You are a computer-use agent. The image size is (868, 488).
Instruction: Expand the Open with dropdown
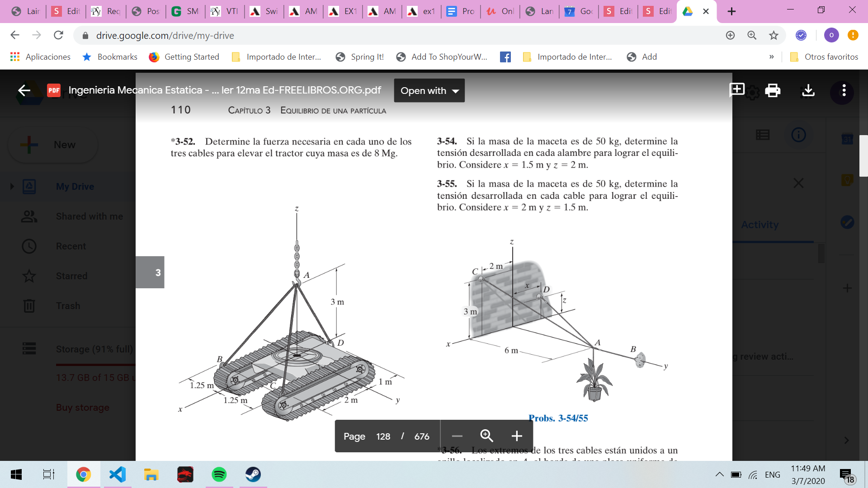pyautogui.click(x=429, y=90)
